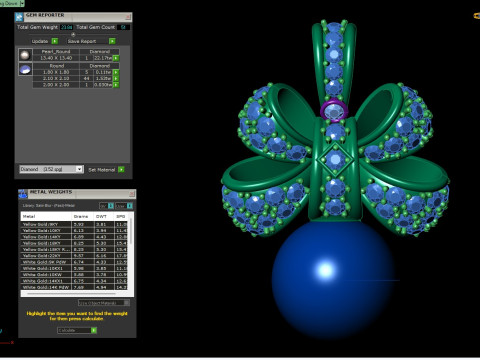Screen dimensions: 480x360
Task: Click the green Set Material arrow button
Action: click(121, 169)
